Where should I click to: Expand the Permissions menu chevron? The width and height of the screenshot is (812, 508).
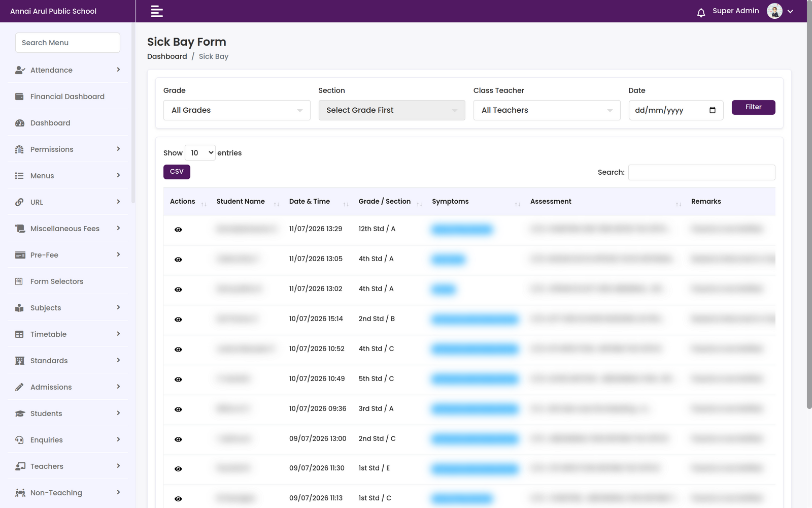[x=118, y=149]
